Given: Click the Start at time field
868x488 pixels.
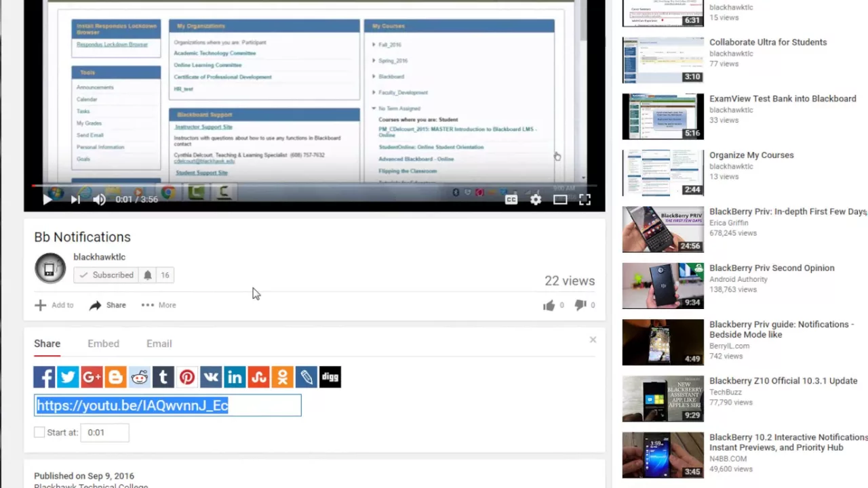Looking at the screenshot, I should coord(104,432).
